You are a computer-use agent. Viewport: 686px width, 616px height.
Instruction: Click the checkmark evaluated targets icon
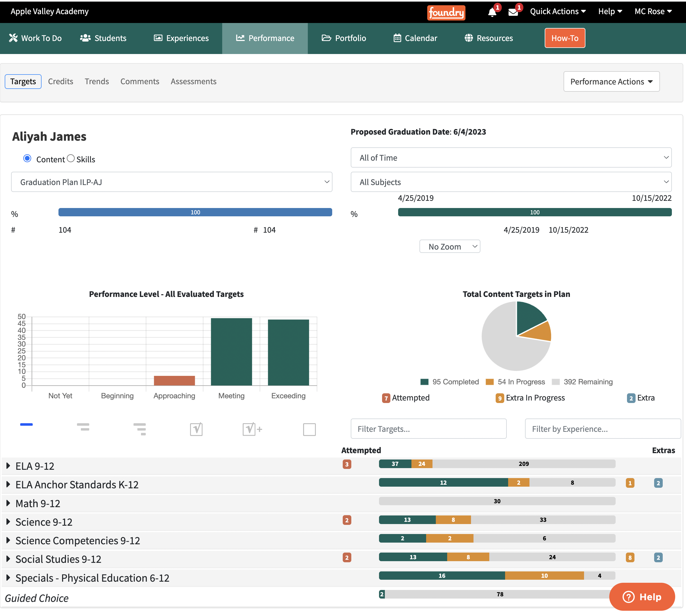click(196, 429)
